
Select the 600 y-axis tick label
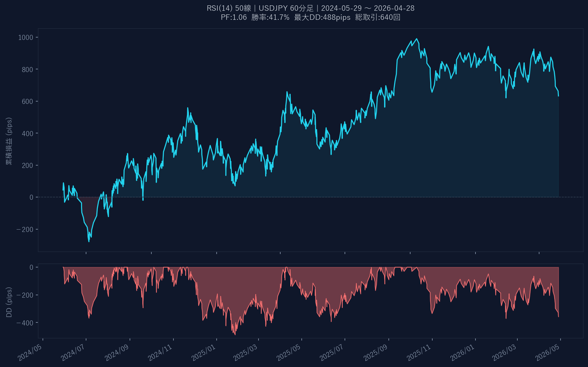point(27,102)
